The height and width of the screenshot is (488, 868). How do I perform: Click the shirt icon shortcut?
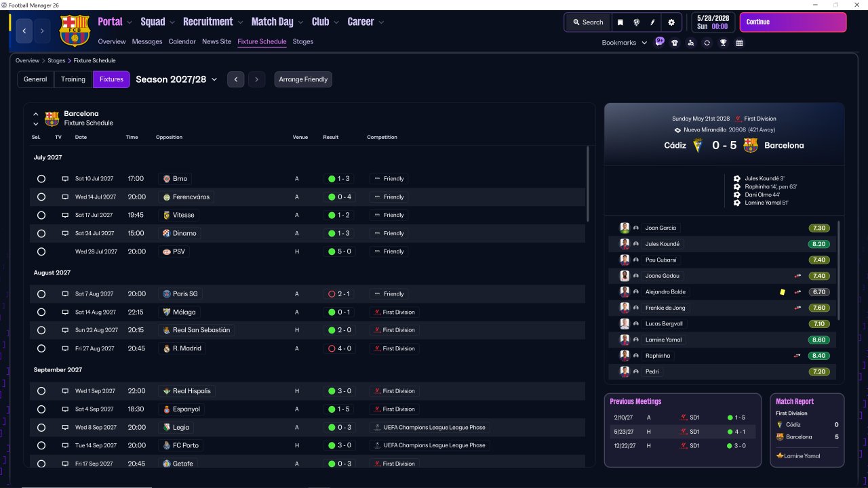coord(674,43)
